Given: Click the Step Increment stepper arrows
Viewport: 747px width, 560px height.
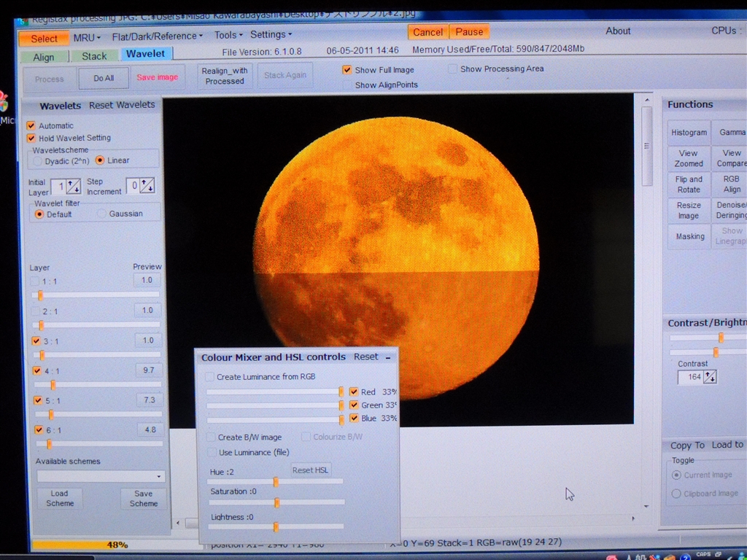Looking at the screenshot, I should coord(147,186).
